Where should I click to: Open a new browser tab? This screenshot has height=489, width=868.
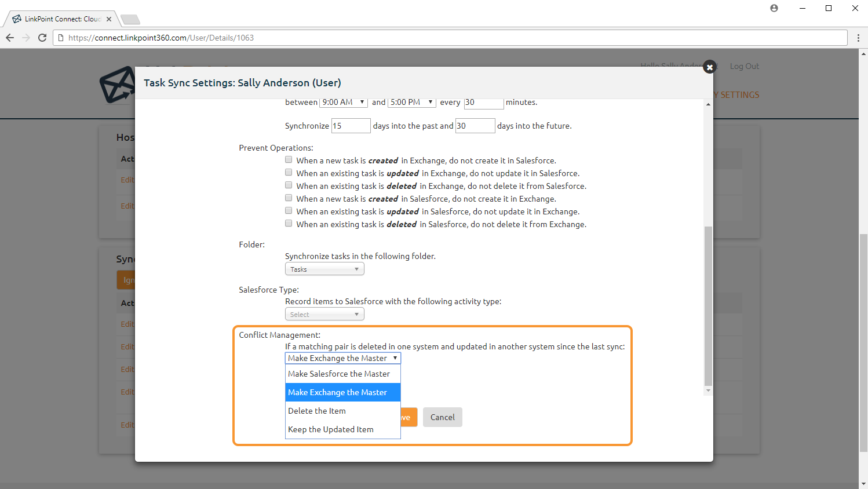tap(130, 20)
